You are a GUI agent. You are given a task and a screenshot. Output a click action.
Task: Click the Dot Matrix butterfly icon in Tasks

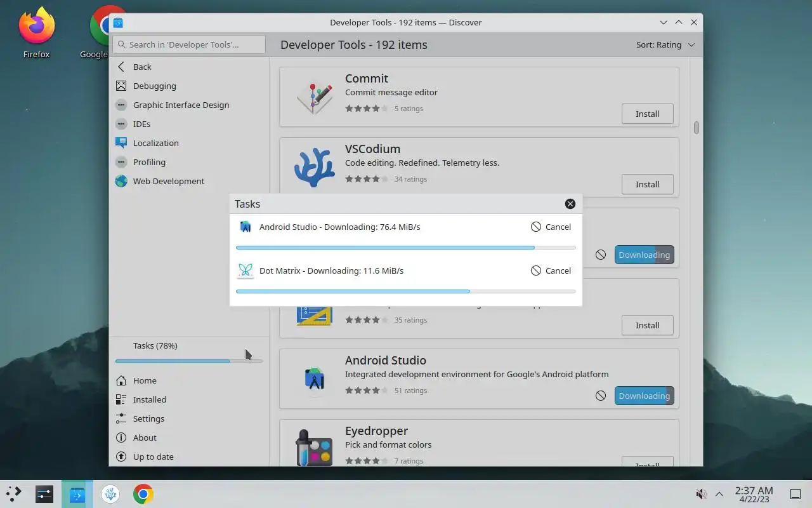[x=246, y=271]
